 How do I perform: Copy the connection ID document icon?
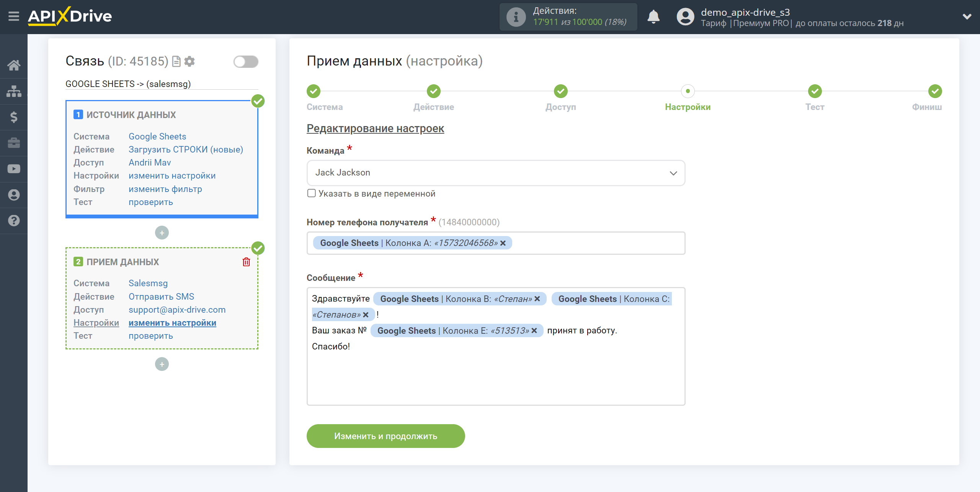click(176, 61)
